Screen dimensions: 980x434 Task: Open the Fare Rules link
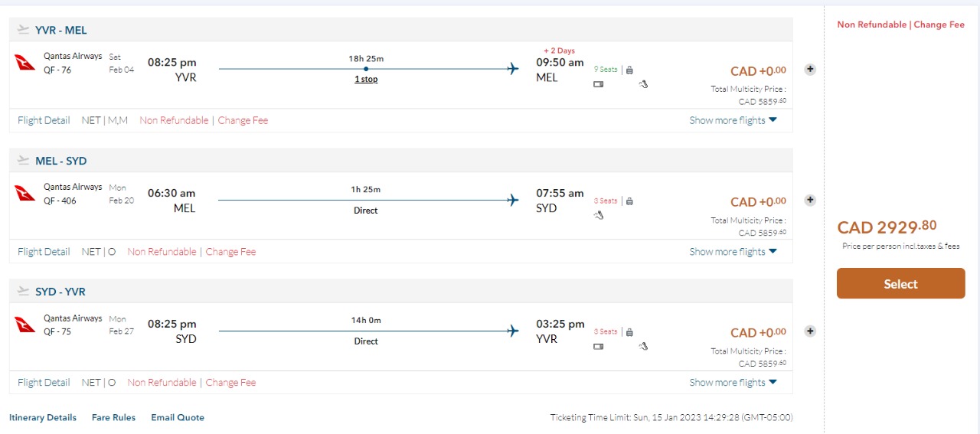point(113,418)
